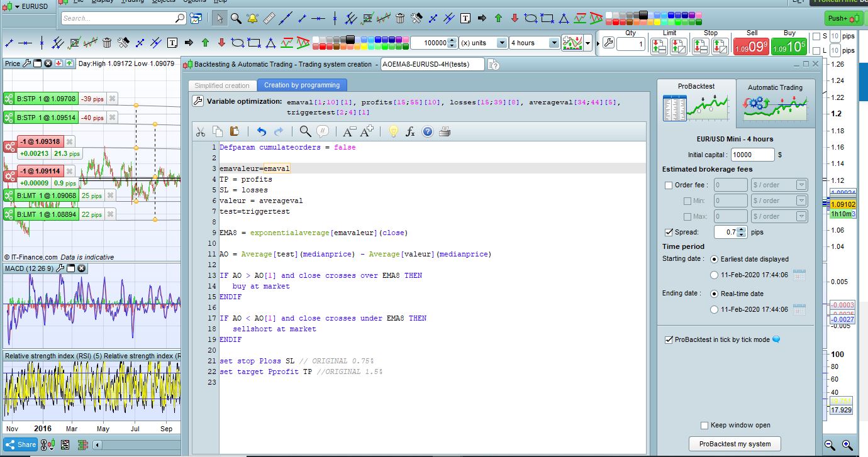Uncheck ProBacktest in tick by tick mode
The image size is (868, 457).
(x=669, y=340)
